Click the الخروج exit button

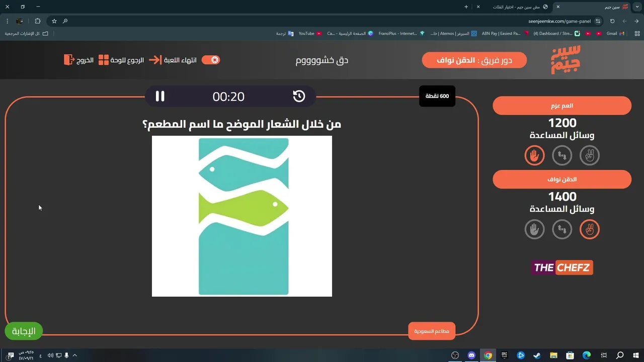click(78, 60)
